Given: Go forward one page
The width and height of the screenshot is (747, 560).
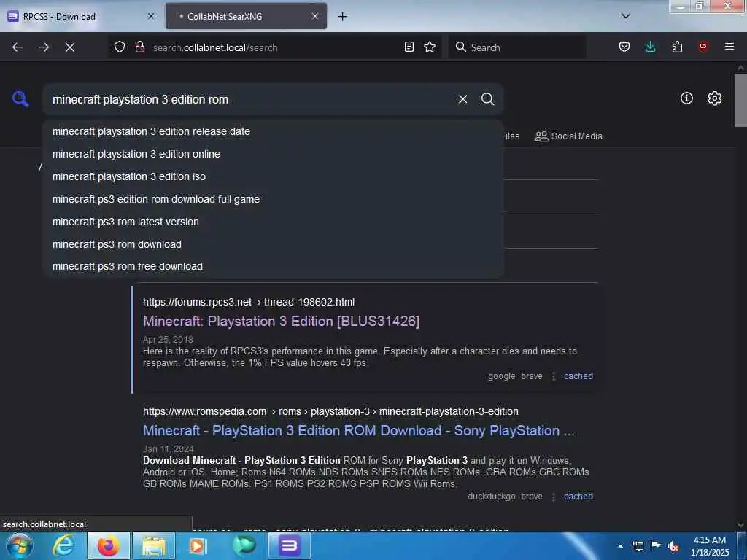Looking at the screenshot, I should 44,47.
